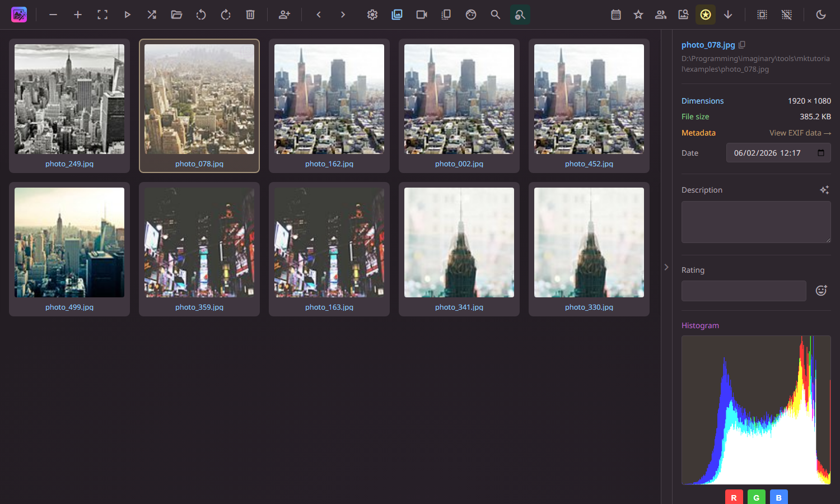840x504 pixels.
Task: Shuffle to a random photo
Action: click(152, 15)
